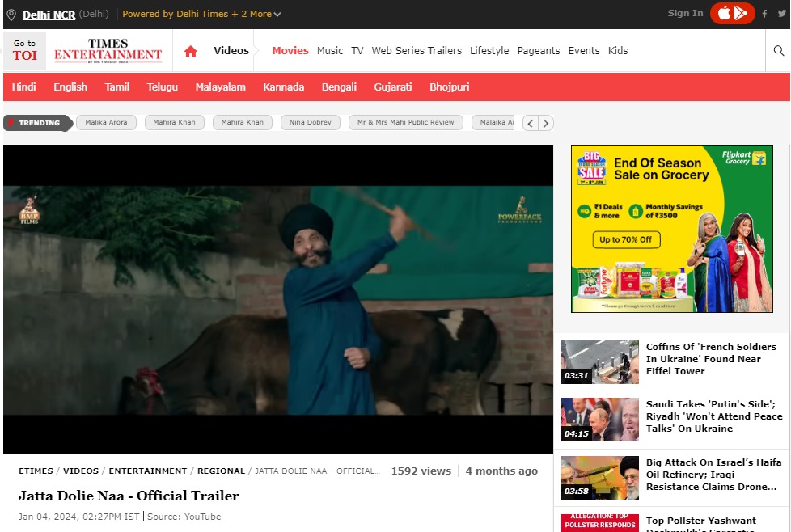Open the home icon link

(x=191, y=51)
